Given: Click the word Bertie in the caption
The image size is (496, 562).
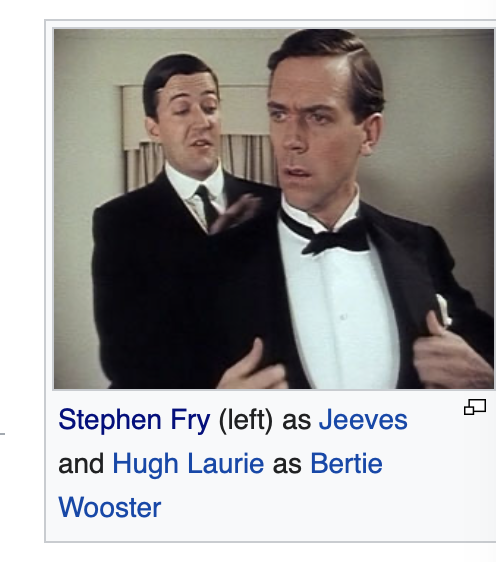Looking at the screenshot, I should [346, 463].
